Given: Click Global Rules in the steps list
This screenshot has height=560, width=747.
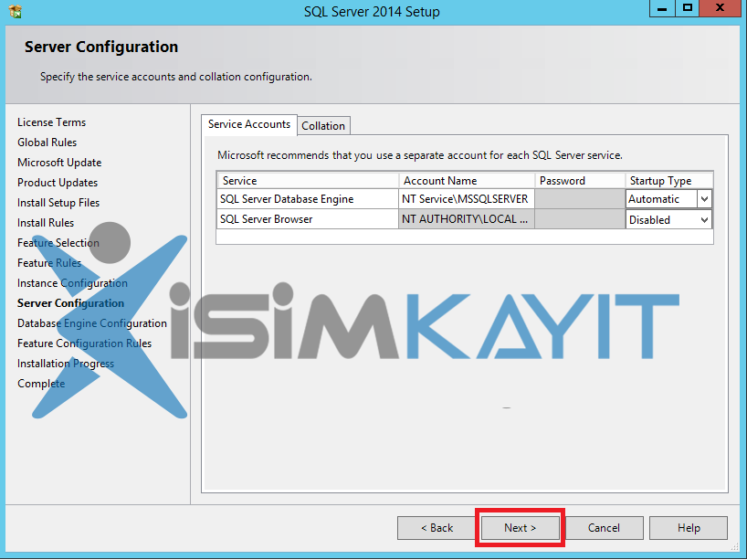Looking at the screenshot, I should tap(47, 142).
